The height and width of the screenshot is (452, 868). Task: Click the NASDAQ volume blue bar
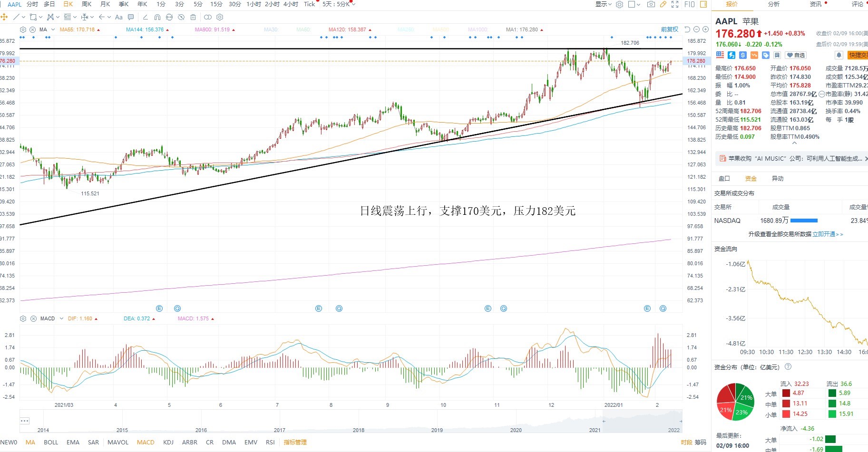[x=804, y=221]
